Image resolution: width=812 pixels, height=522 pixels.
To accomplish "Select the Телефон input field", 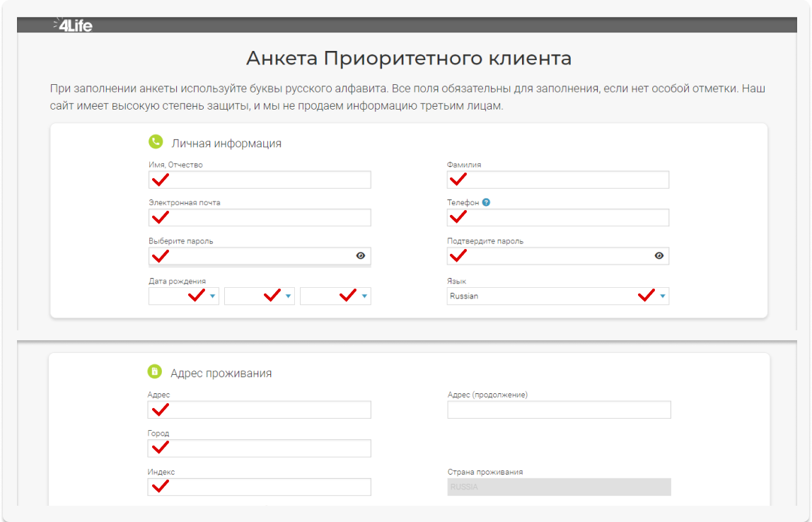I will tap(566, 218).
